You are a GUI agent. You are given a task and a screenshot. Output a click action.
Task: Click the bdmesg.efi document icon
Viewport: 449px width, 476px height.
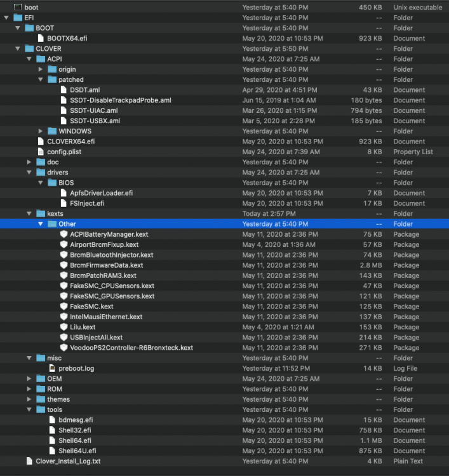coord(52,420)
